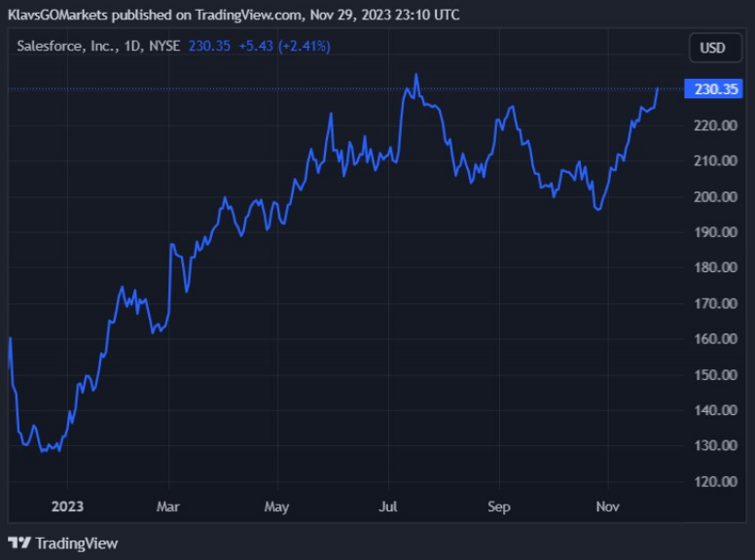This screenshot has width=755, height=560.
Task: Click the 220.00 price axis label
Action: [x=715, y=125]
